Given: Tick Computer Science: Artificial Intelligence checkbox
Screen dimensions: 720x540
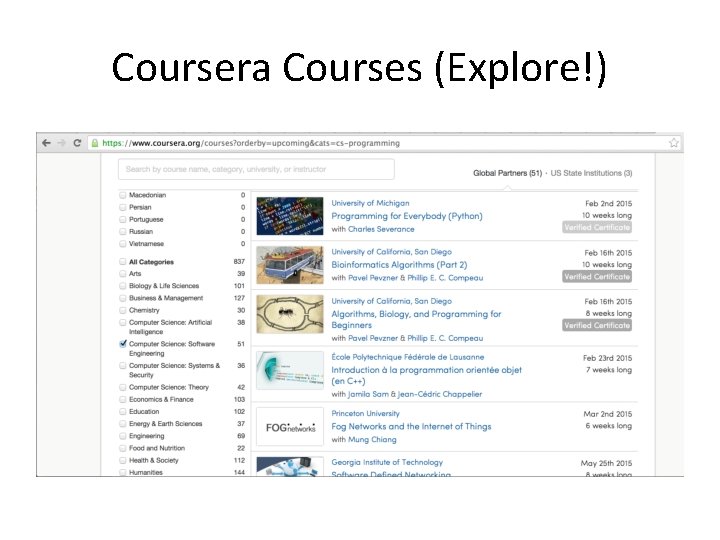Looking at the screenshot, I should coord(123,322).
